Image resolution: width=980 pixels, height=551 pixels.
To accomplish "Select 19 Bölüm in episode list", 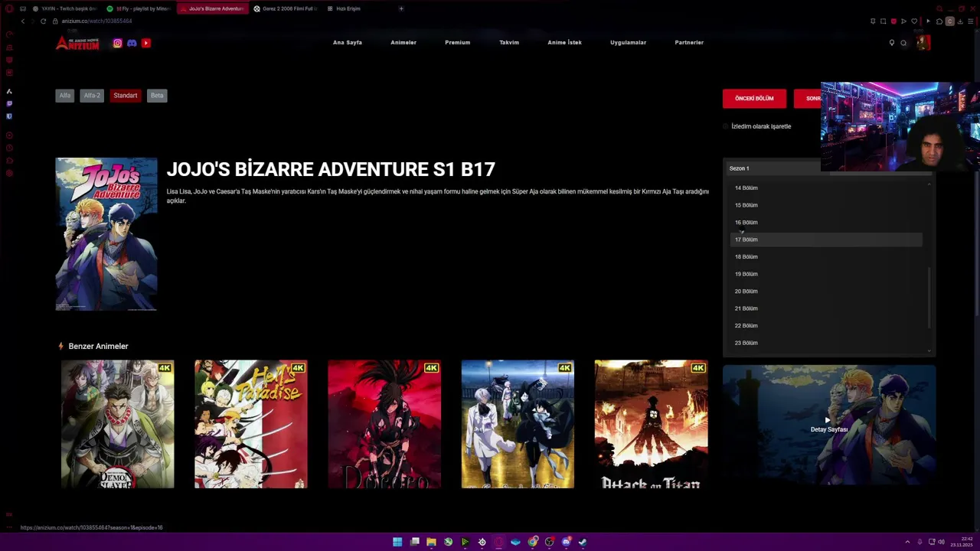I will [826, 274].
